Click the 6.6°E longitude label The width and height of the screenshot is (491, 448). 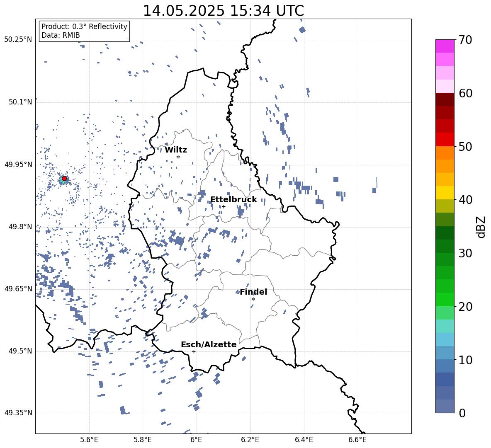(x=357, y=440)
